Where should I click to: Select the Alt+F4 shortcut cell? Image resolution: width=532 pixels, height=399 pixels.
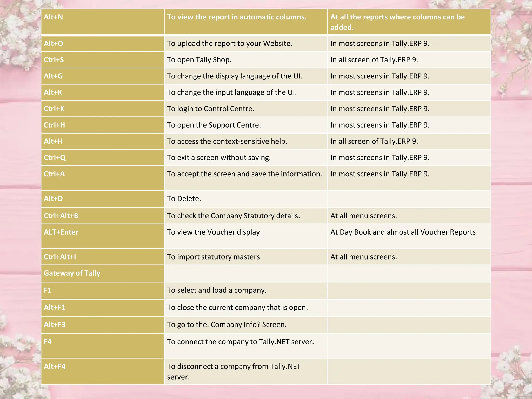click(x=103, y=372)
